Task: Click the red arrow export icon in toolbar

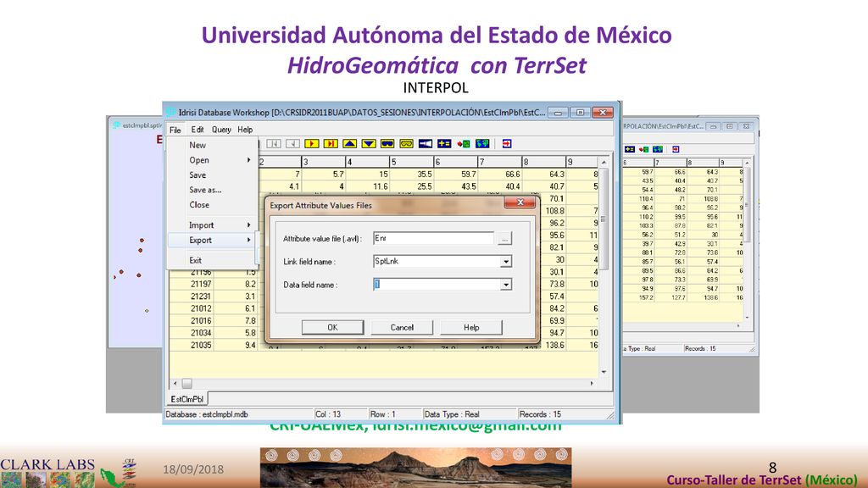Action: point(507,144)
